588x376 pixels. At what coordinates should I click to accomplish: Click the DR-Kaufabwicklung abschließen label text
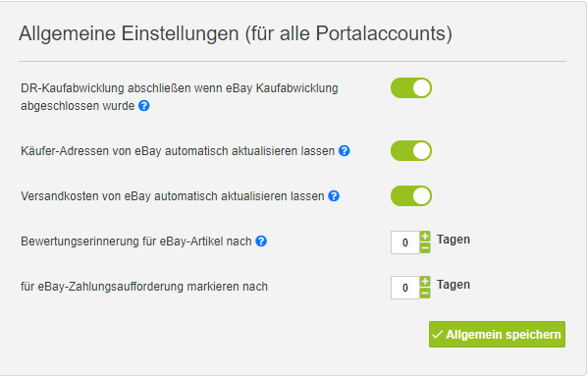[180, 97]
